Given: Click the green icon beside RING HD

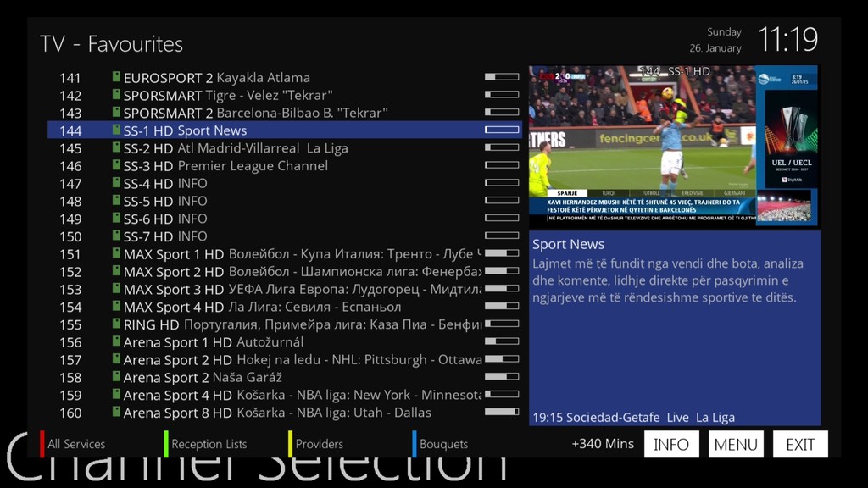Looking at the screenshot, I should coord(116,324).
